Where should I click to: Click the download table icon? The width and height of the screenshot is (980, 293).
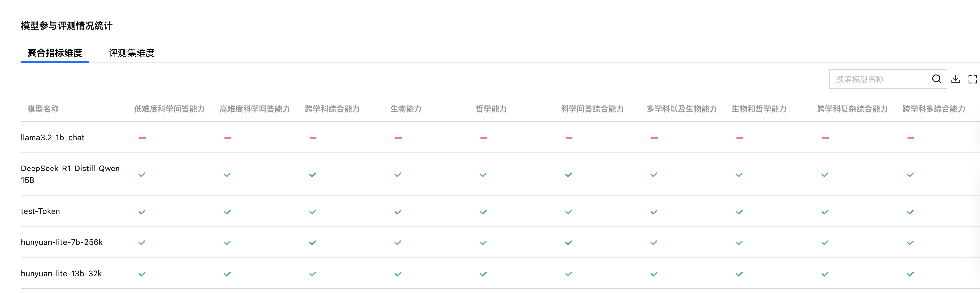956,79
